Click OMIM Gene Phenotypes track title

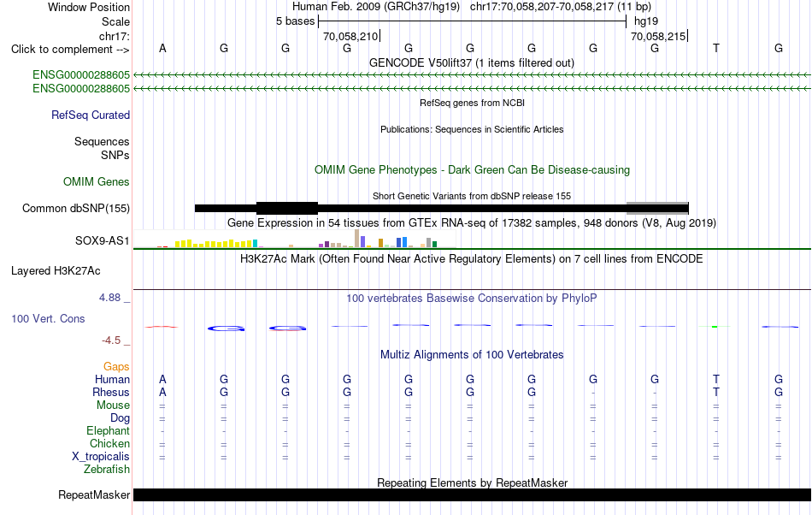point(472,170)
